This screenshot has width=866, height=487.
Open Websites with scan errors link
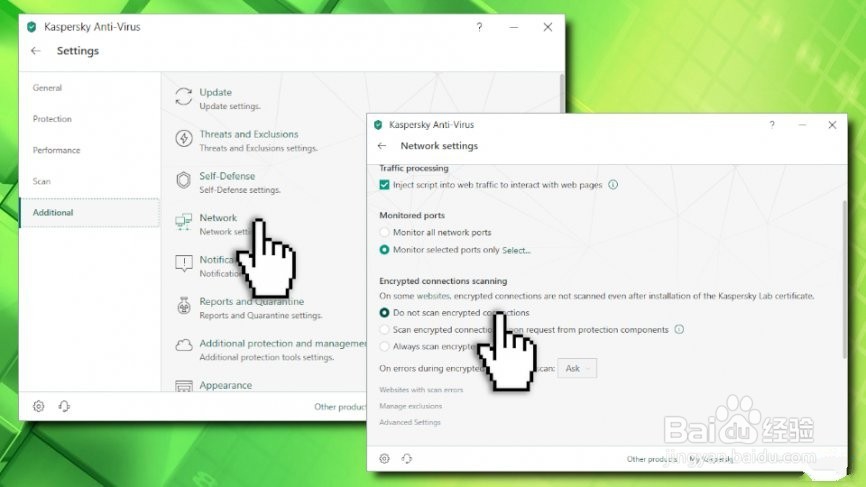[421, 390]
